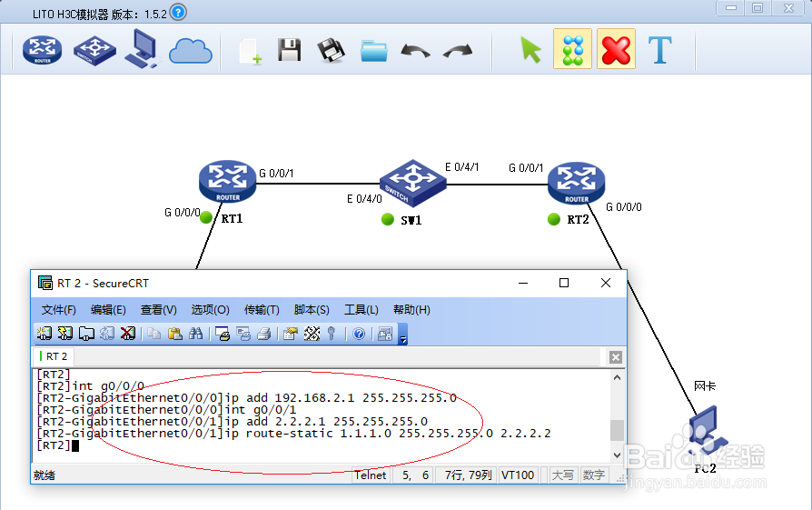Expand SecureCRT toolbar overflow arrow

tap(402, 335)
